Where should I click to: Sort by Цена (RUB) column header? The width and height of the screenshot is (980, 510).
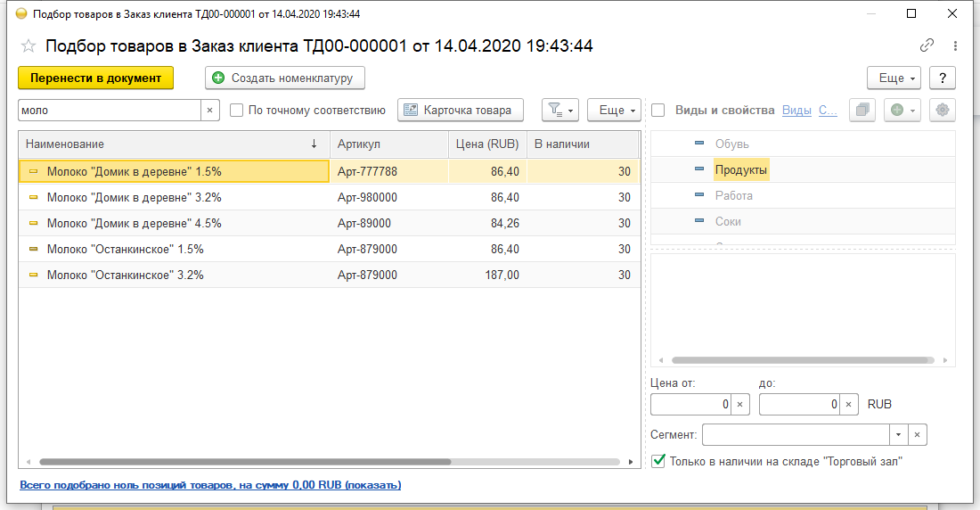click(x=487, y=144)
